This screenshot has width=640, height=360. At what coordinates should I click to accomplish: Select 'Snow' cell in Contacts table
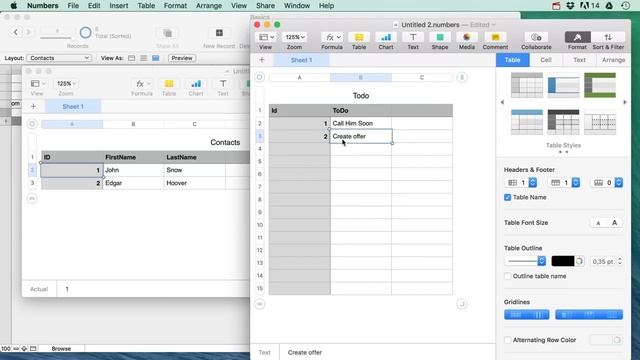pos(194,170)
